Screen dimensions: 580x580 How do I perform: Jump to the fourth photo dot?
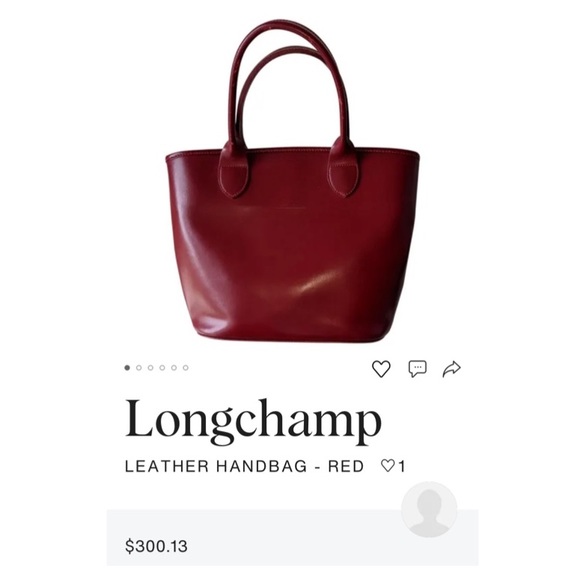click(162, 368)
